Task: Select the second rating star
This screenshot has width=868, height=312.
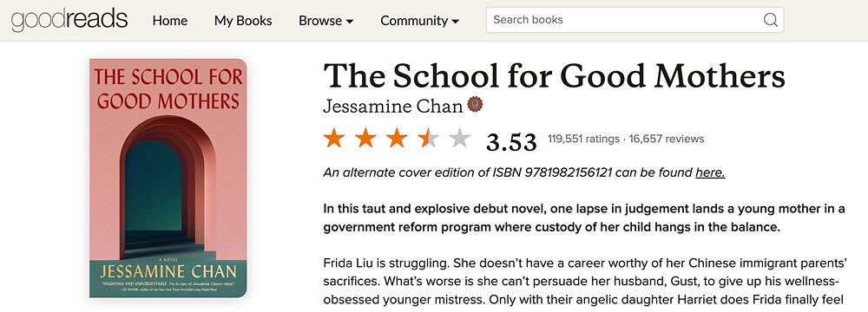Action: tap(365, 138)
